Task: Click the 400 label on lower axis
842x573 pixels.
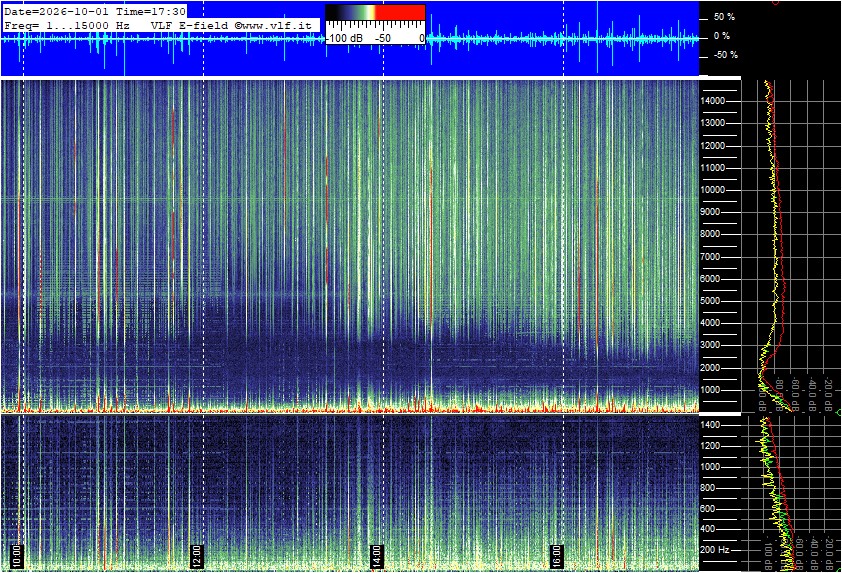Action: pos(708,529)
